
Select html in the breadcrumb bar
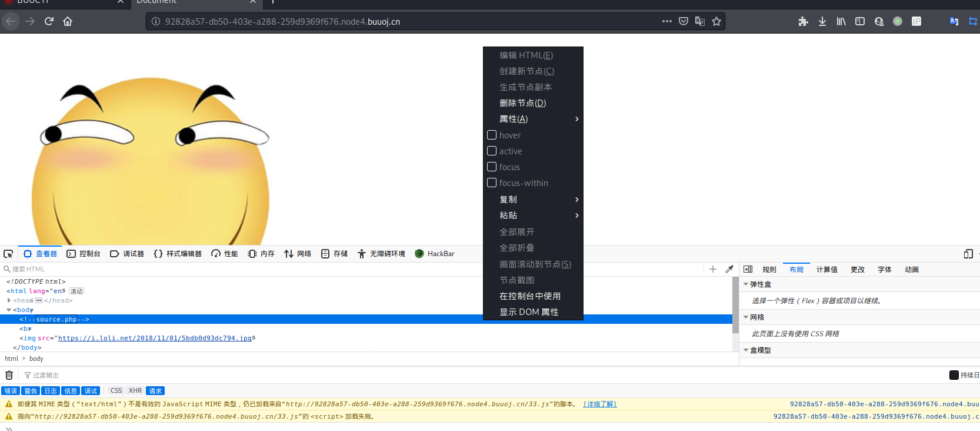click(12, 359)
